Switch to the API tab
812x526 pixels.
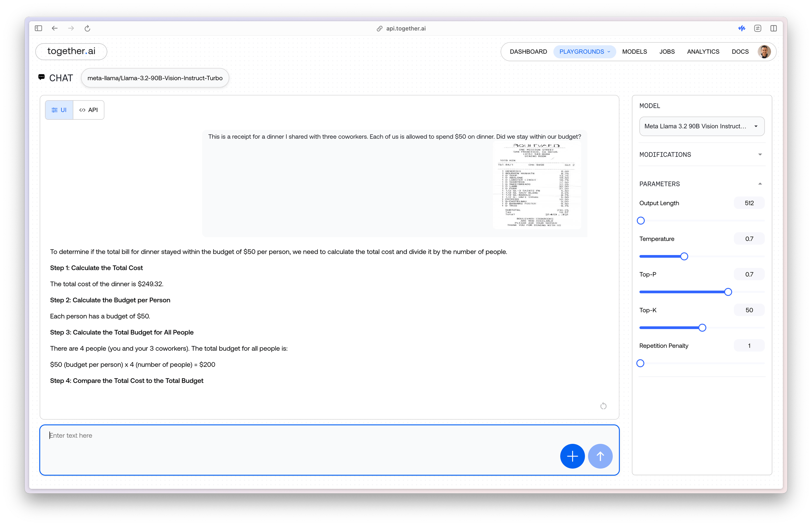point(88,110)
